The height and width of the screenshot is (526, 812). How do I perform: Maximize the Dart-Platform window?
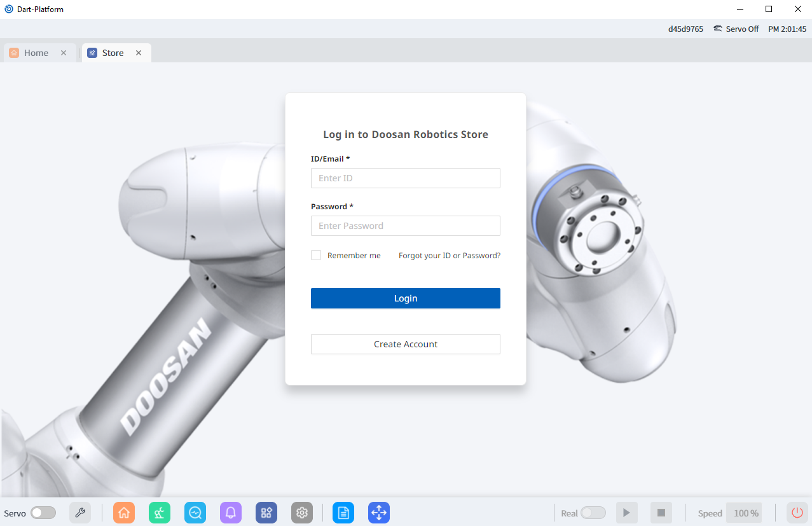tap(769, 9)
